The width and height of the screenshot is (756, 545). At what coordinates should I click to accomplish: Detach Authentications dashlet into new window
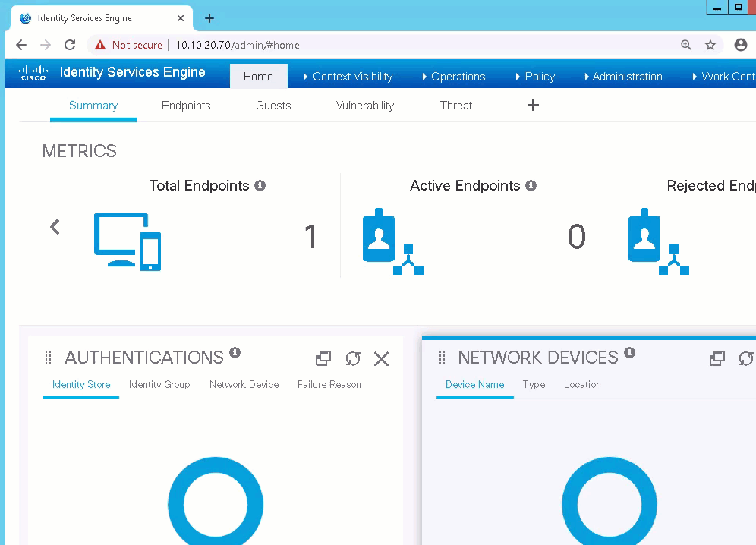tap(323, 358)
